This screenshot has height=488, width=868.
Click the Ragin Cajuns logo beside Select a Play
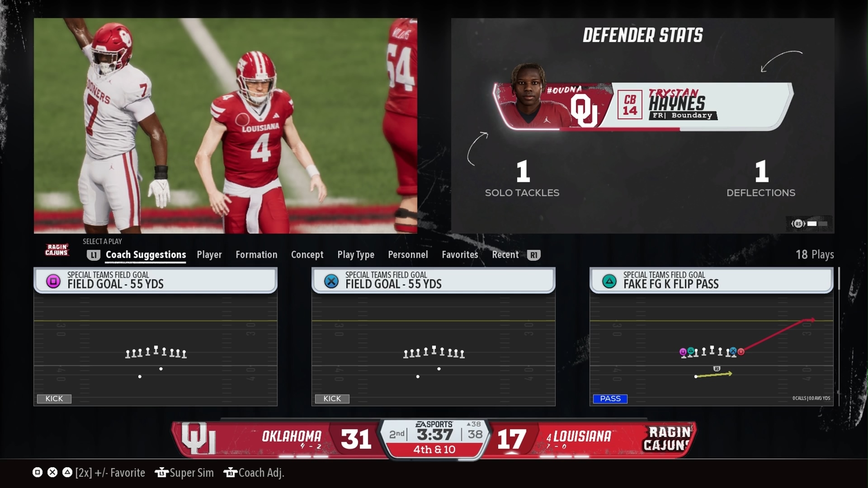(57, 250)
